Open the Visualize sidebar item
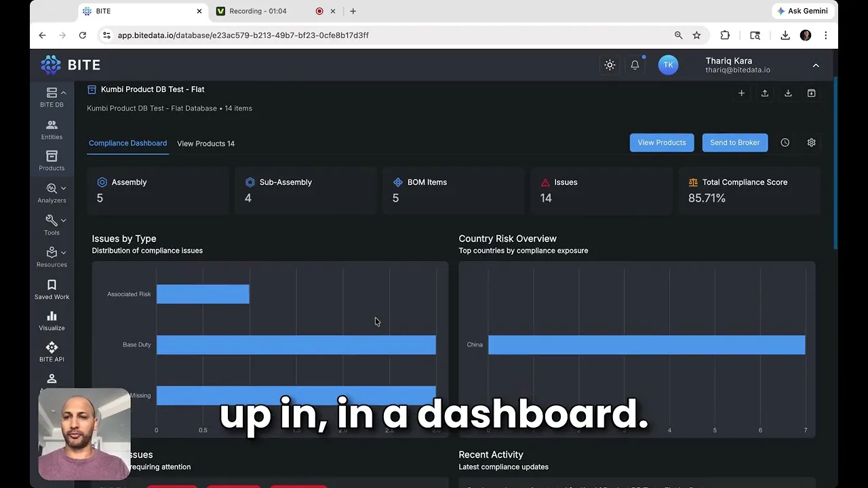 coord(52,321)
